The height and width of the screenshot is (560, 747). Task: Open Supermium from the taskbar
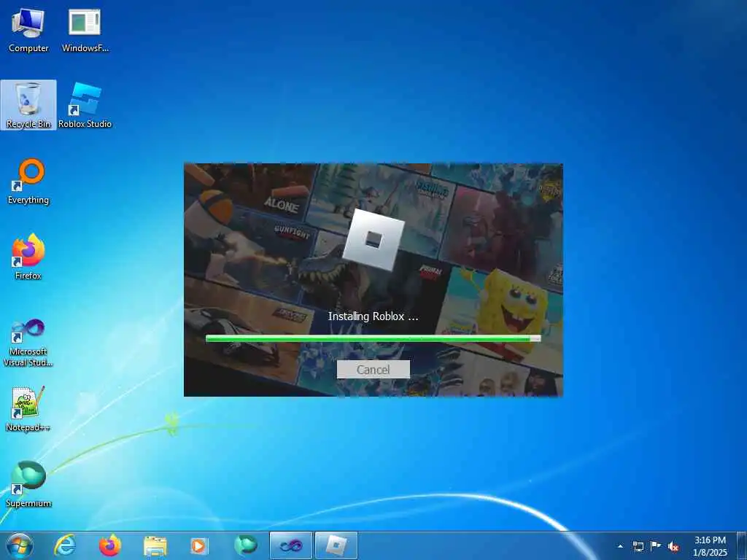(x=245, y=545)
